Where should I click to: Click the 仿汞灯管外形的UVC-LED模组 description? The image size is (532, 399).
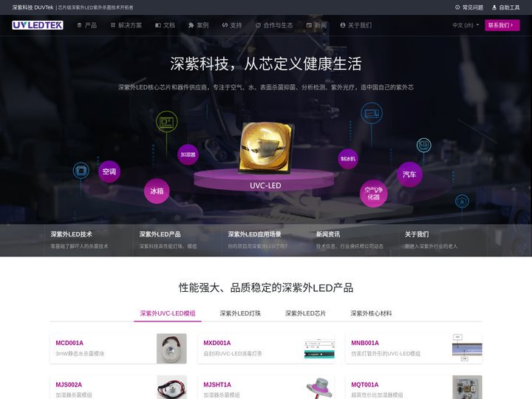[386, 353]
